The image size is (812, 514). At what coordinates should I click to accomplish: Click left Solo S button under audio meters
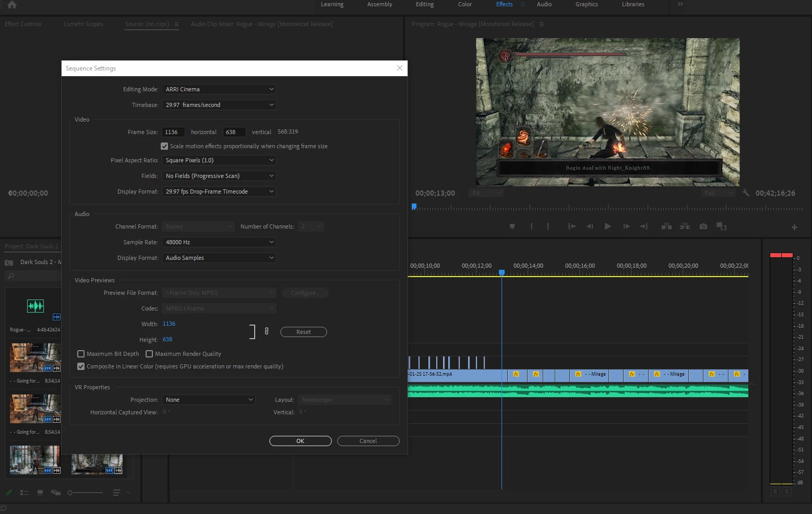point(775,492)
